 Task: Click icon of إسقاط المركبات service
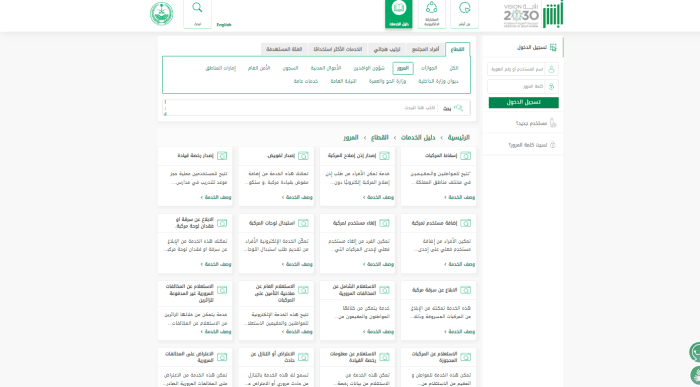[x=466, y=156]
